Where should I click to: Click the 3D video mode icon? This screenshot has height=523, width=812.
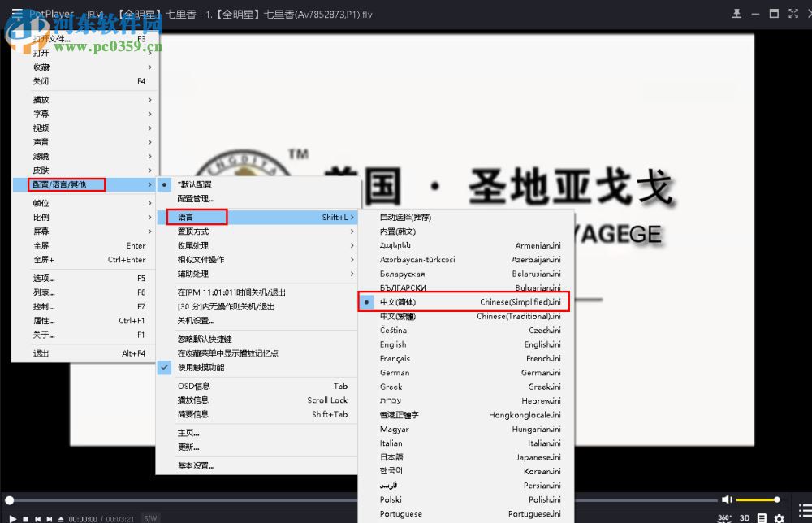pos(744,517)
